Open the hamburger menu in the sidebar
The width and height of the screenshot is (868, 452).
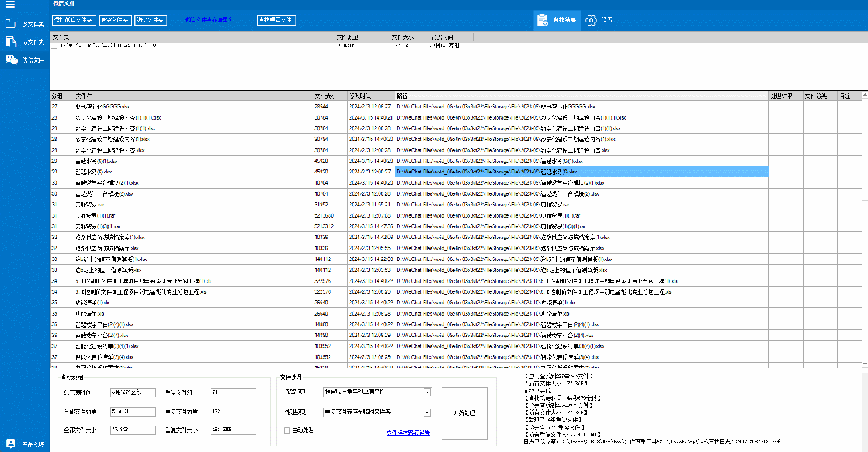[x=10, y=5]
